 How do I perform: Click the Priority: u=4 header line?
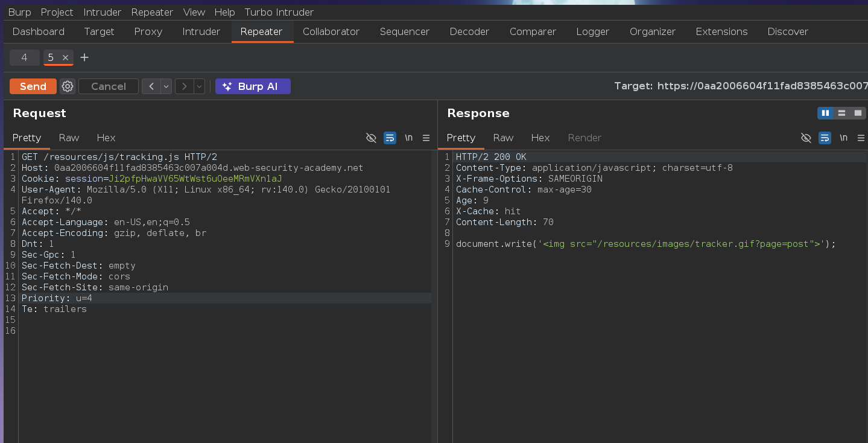(x=57, y=298)
